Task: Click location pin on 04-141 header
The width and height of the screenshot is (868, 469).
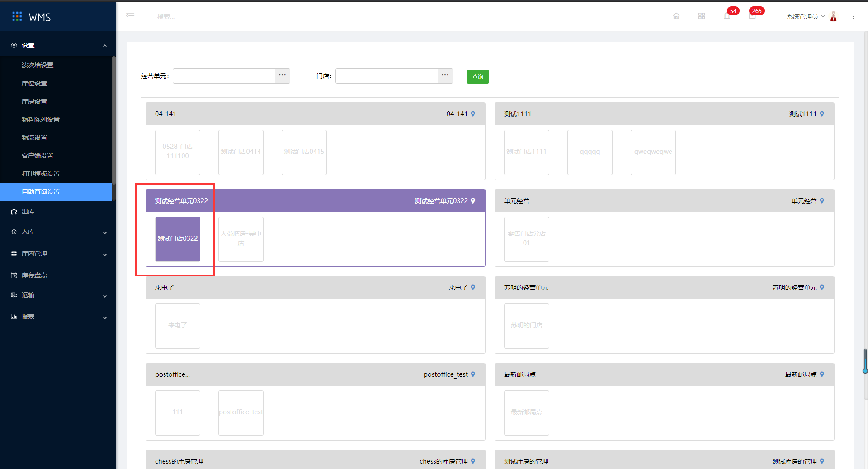Action: [x=473, y=114]
